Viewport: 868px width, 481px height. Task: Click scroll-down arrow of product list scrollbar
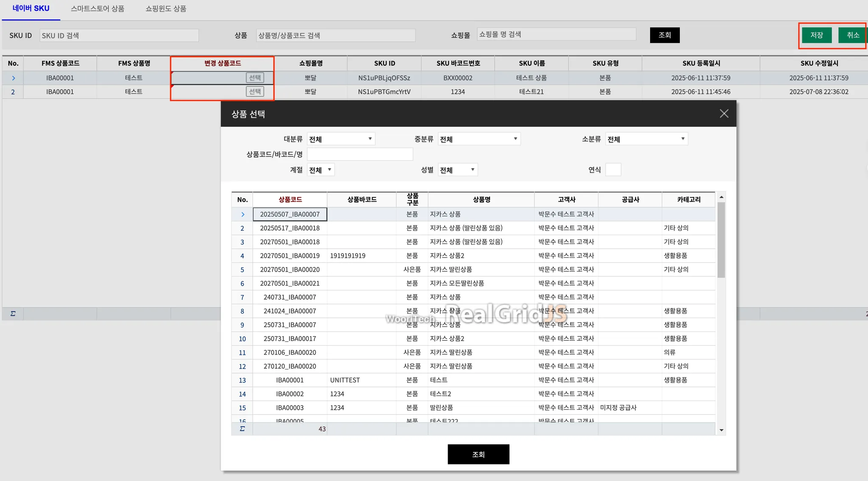click(x=721, y=430)
